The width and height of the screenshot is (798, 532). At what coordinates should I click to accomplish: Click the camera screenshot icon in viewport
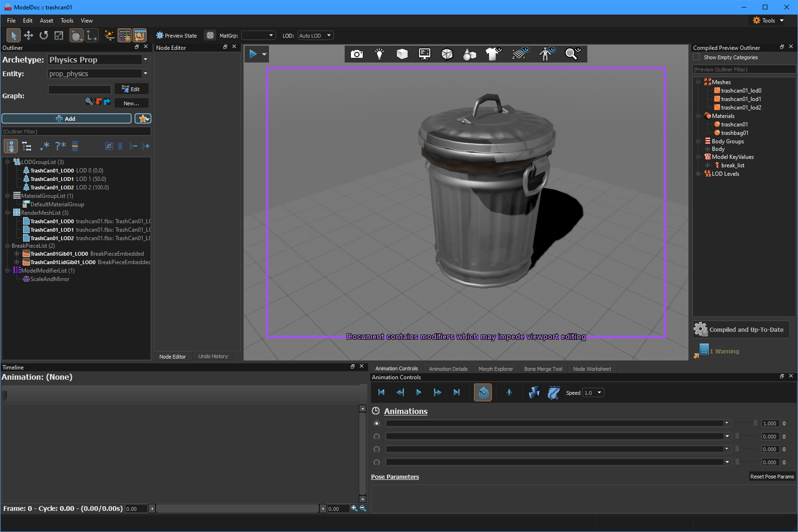[x=357, y=54]
